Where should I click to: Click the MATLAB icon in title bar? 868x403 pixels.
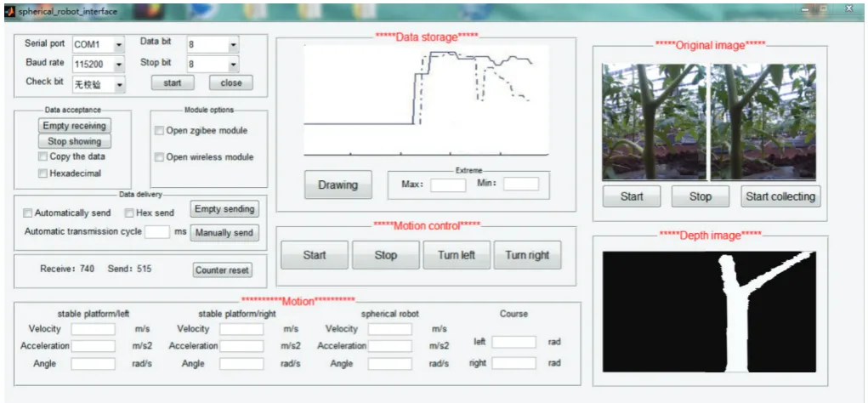pos(9,10)
